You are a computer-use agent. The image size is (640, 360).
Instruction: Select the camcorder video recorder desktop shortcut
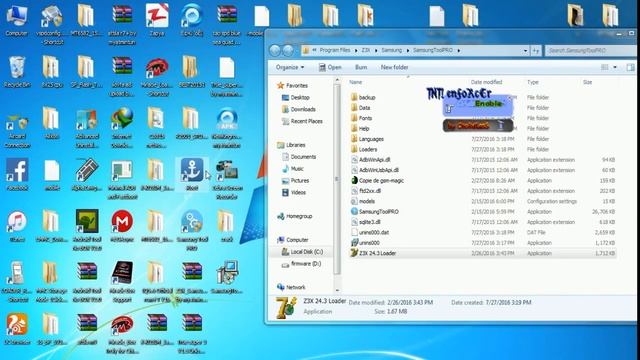(x=227, y=179)
